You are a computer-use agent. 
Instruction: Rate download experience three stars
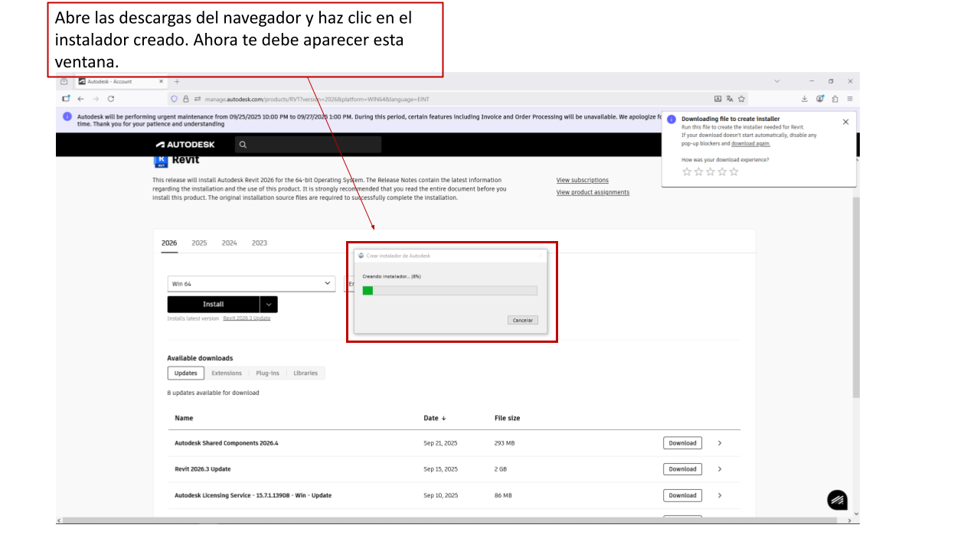[710, 172]
